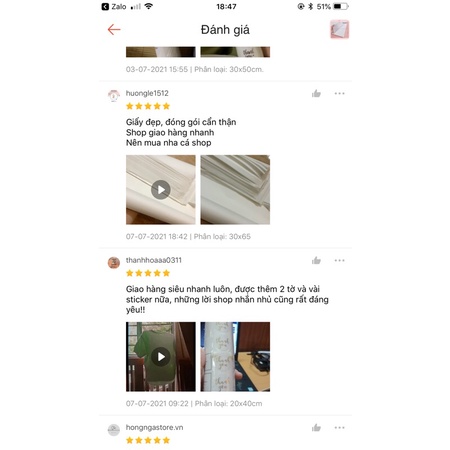Viewport: 450px width, 450px height.
Task: Open thanhhoaaa0311's profile avatar
Action: pos(114,263)
